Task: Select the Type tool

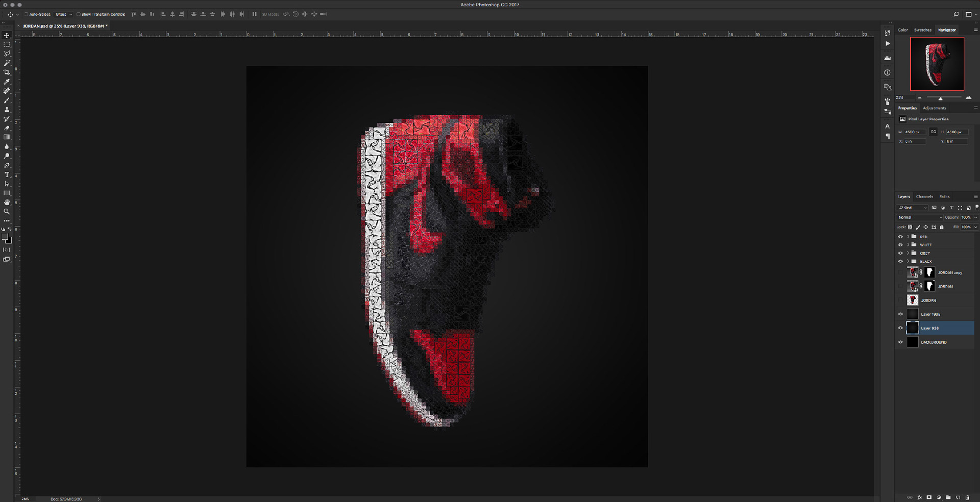Action: tap(7, 174)
